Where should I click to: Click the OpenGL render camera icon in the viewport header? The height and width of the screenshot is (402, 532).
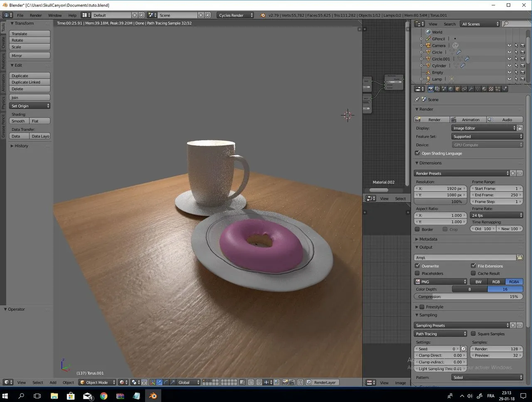tap(285, 382)
